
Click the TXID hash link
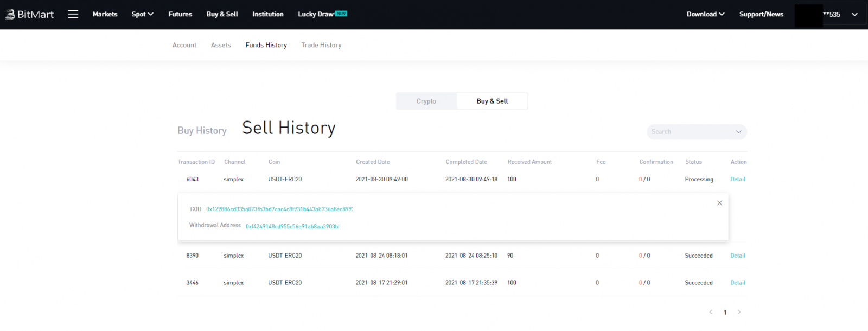[x=279, y=209]
